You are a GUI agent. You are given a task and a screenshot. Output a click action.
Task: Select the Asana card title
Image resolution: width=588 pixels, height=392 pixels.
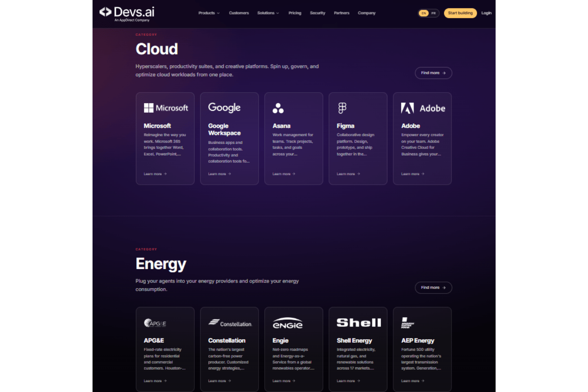click(281, 126)
